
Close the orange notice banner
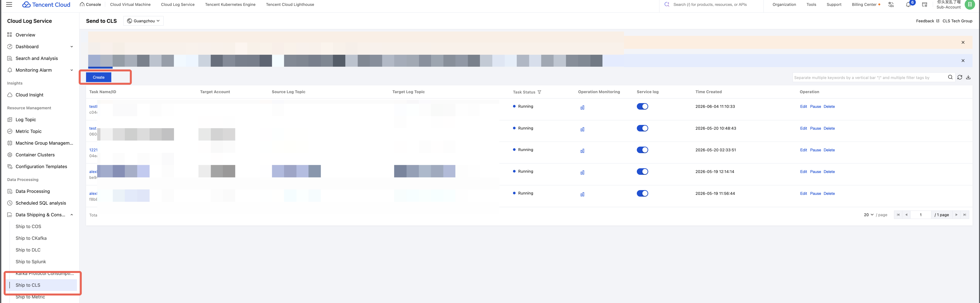click(x=963, y=42)
